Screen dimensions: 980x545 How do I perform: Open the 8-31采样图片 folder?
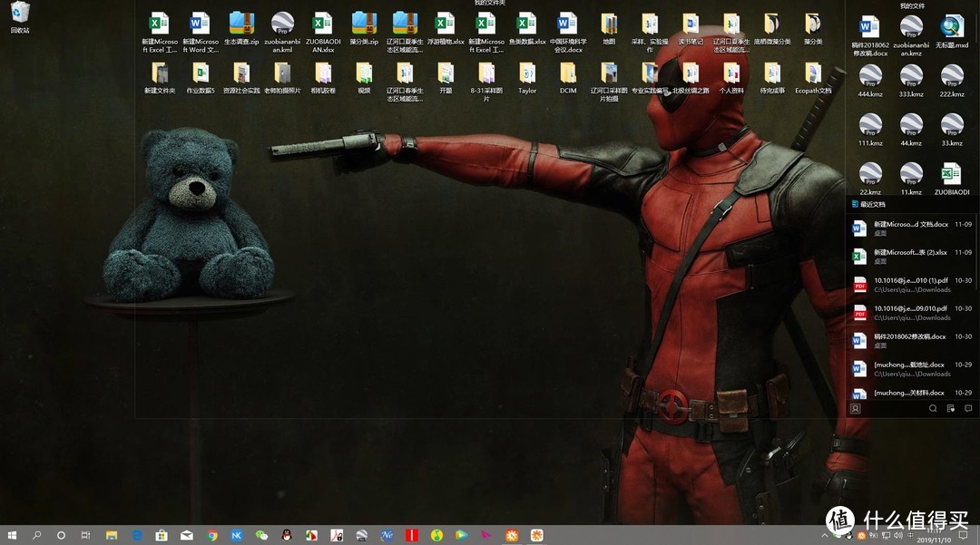(x=486, y=82)
